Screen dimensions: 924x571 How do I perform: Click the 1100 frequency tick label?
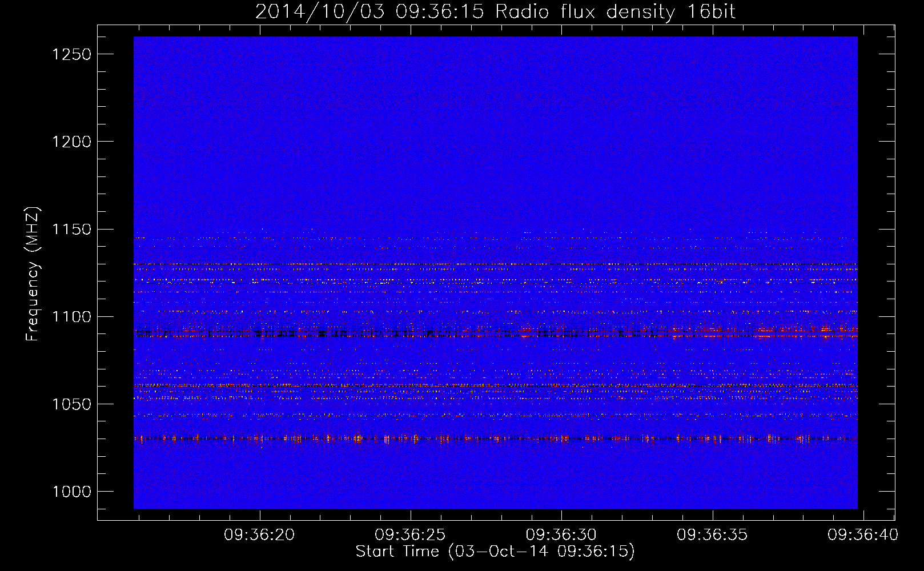(71, 317)
